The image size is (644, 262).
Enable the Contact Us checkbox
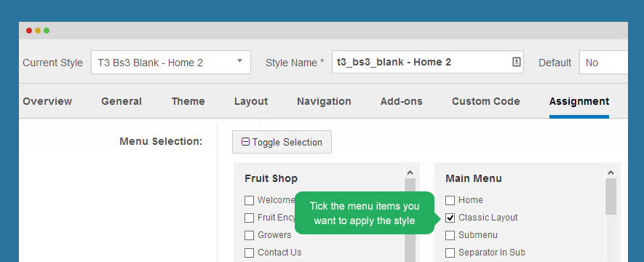pos(249,253)
